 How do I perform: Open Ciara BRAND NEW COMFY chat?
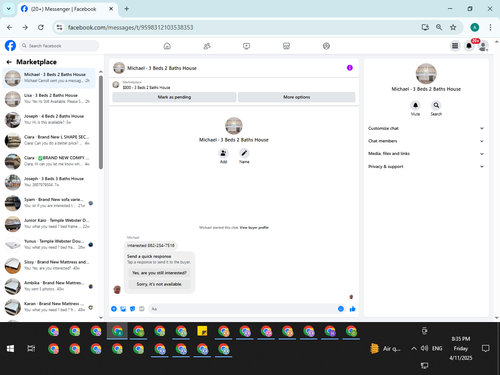pos(49,161)
